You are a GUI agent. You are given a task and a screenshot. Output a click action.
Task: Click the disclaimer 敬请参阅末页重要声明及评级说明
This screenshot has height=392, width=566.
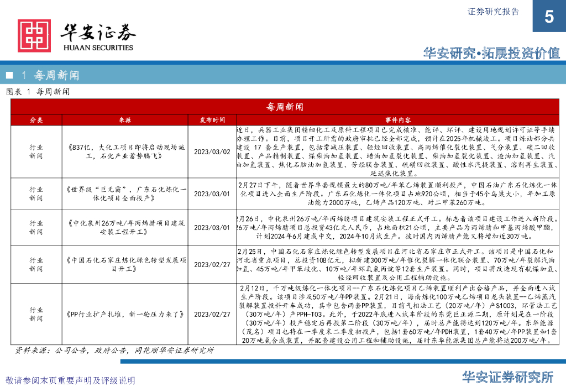[70, 380]
